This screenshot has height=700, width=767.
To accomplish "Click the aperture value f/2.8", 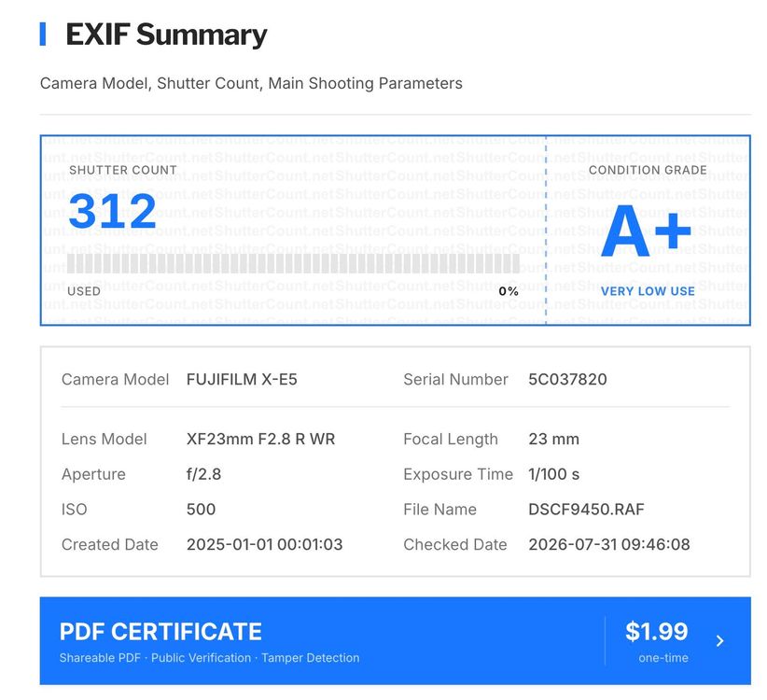I will (203, 474).
